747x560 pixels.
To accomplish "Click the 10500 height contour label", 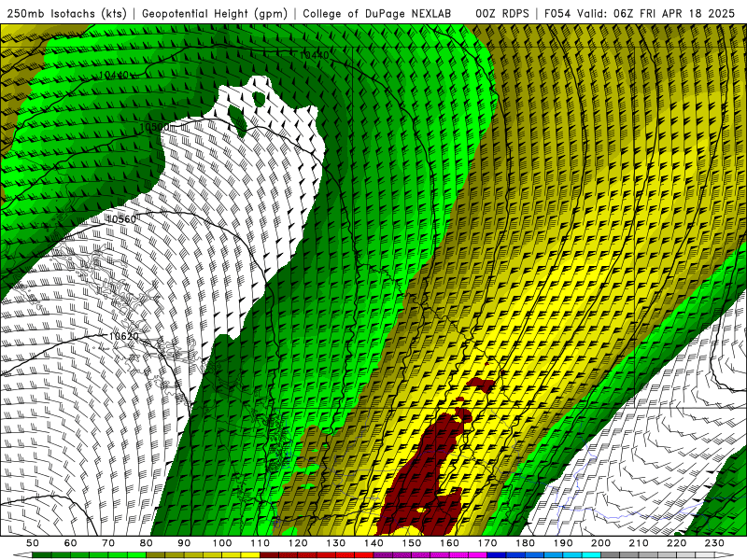I will (154, 128).
